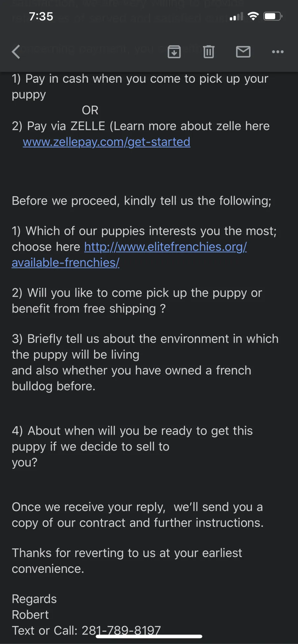
Task: Tap the name 'Robert' in the signature
Action: click(x=30, y=615)
